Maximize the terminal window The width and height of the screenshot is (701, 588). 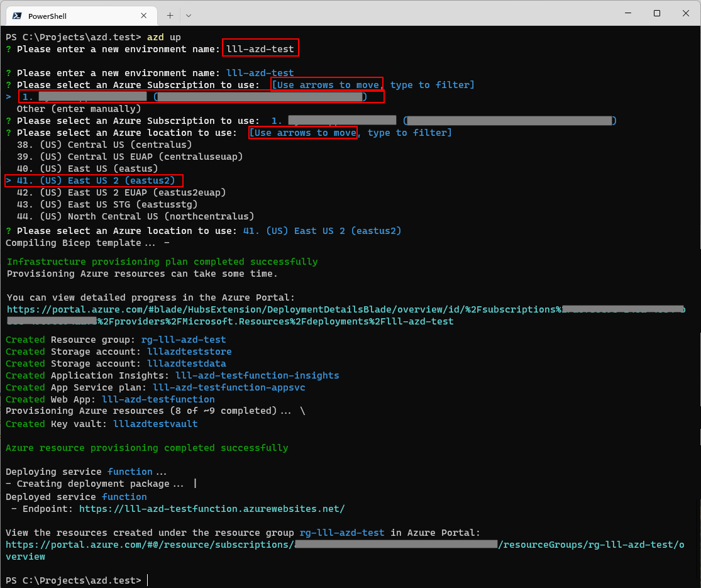tap(657, 13)
